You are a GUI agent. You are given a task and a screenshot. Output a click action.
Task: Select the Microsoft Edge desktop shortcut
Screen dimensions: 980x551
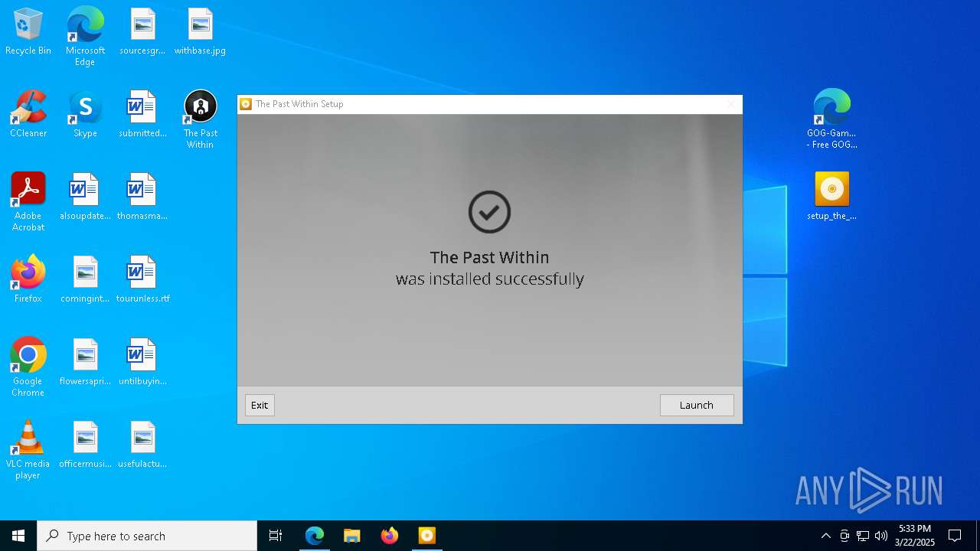pos(85,36)
